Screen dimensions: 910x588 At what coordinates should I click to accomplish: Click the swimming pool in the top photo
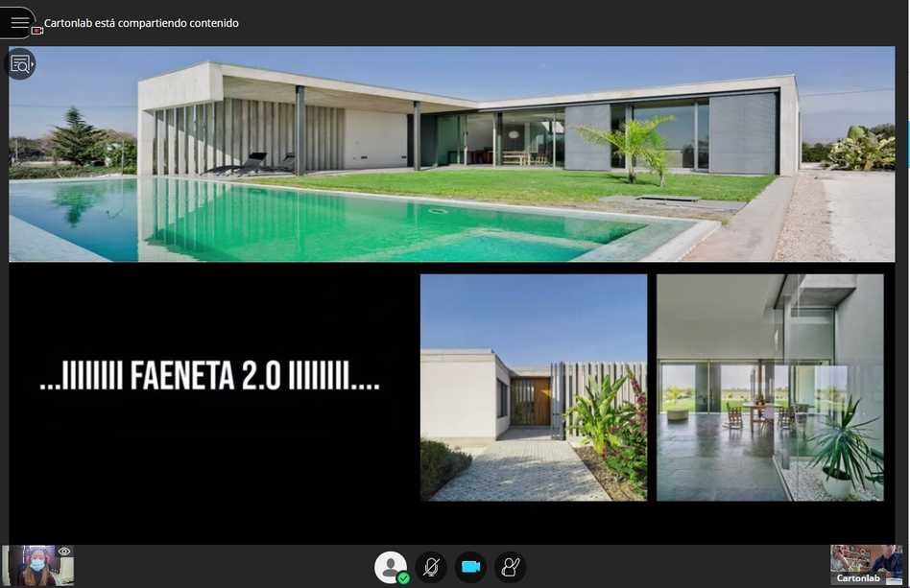288,221
